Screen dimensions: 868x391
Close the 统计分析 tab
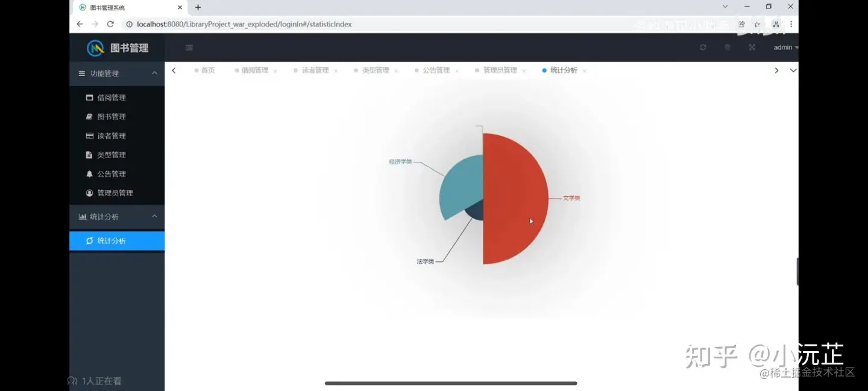[585, 71]
